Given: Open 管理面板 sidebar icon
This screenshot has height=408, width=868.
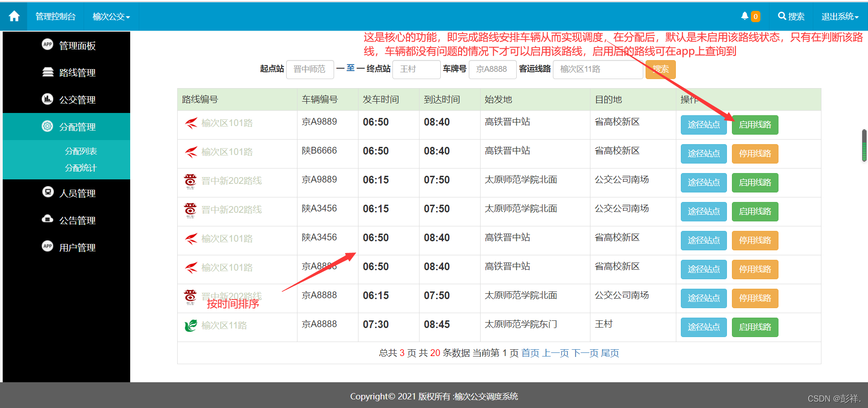Looking at the screenshot, I should (x=47, y=44).
